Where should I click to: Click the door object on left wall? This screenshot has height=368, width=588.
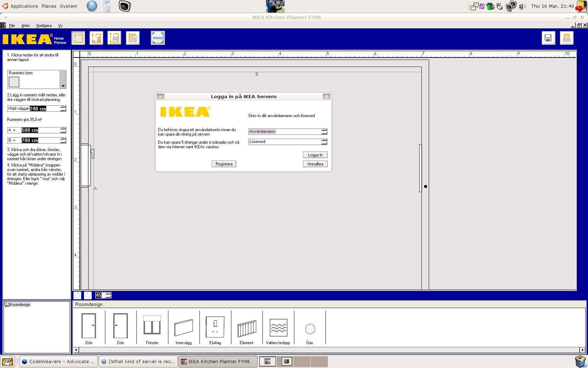(86, 165)
